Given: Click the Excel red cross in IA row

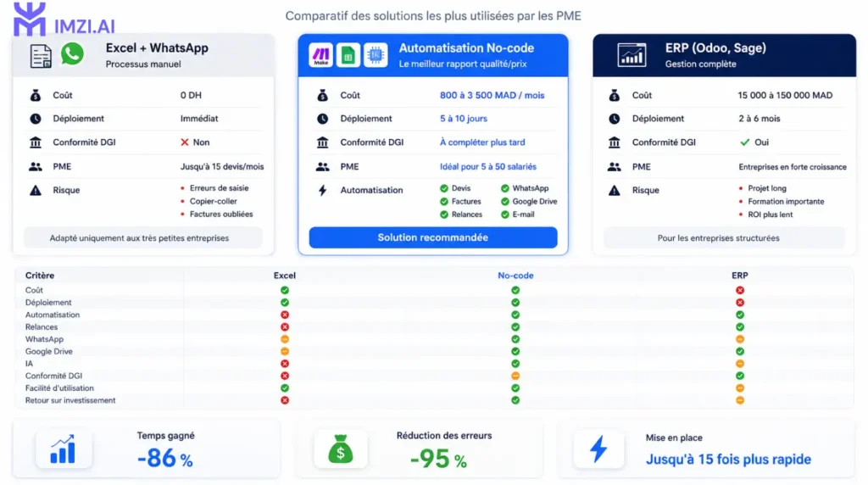Looking at the screenshot, I should [285, 364].
